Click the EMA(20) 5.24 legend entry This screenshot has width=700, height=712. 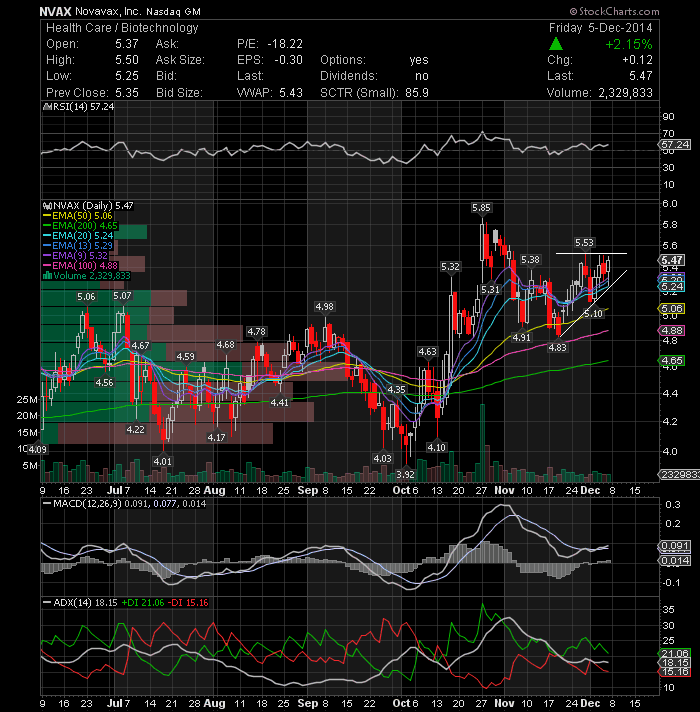(78, 235)
